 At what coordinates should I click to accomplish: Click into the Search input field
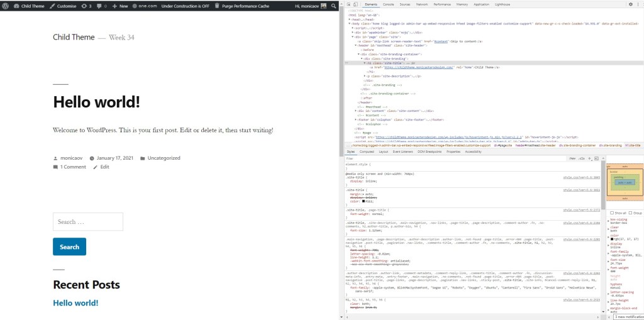pyautogui.click(x=87, y=221)
